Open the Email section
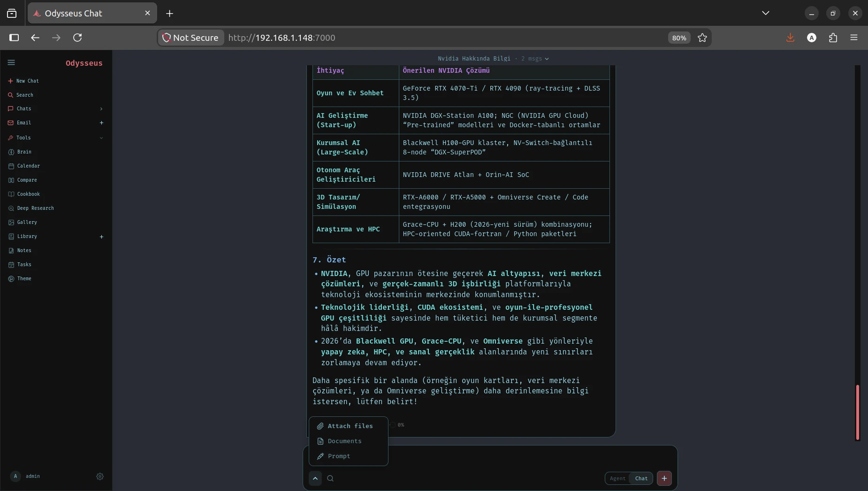The height and width of the screenshot is (491, 868). [x=24, y=123]
